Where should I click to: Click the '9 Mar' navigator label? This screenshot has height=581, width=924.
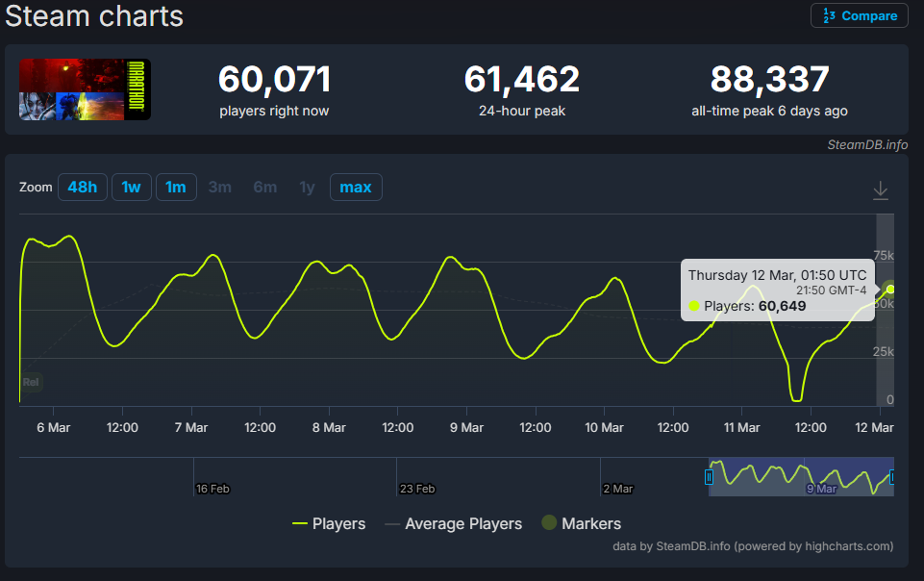coord(821,489)
